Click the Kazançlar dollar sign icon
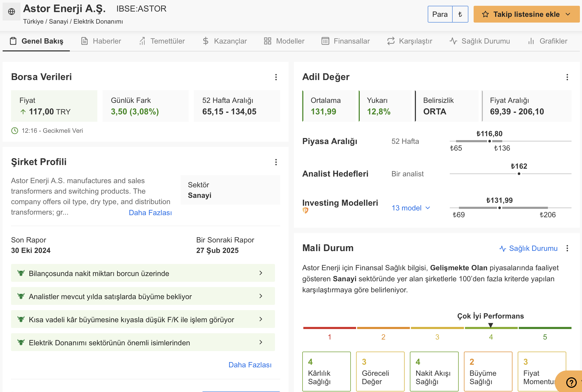Image resolution: width=582 pixels, height=392 pixels. tap(205, 41)
